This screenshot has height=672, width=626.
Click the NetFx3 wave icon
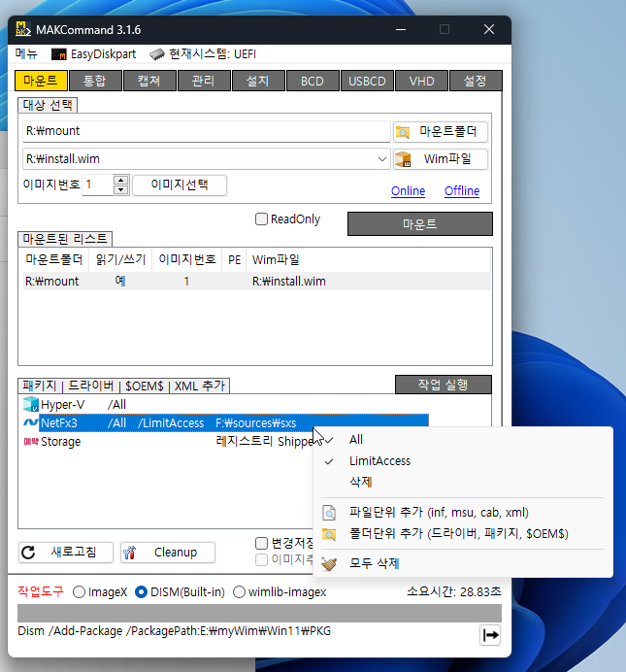(x=31, y=423)
